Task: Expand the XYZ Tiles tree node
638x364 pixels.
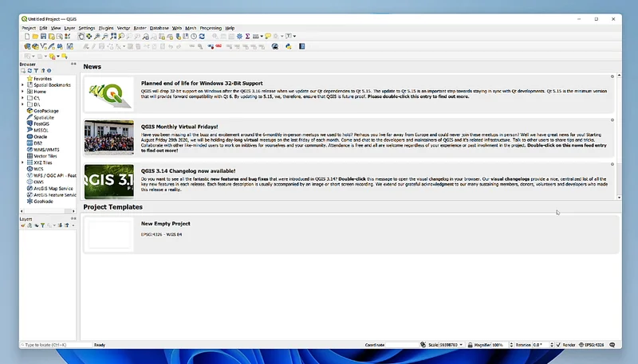Action: click(22, 162)
